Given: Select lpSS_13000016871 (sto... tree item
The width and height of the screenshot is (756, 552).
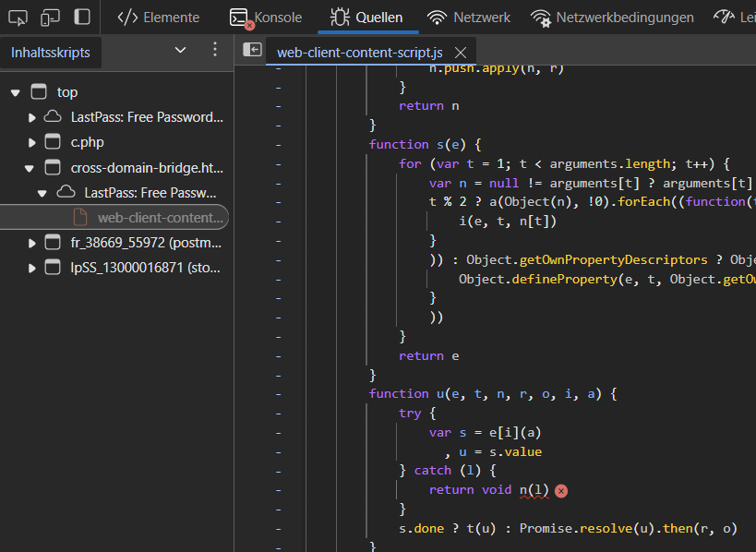Looking at the screenshot, I should [145, 268].
